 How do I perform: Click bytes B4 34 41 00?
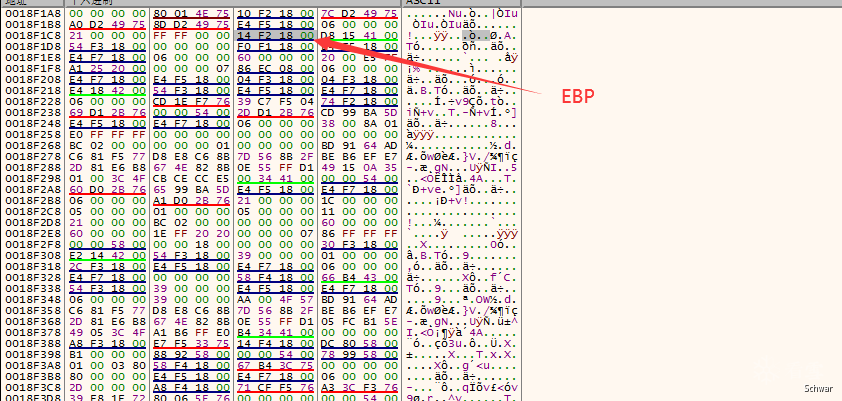coord(275,333)
